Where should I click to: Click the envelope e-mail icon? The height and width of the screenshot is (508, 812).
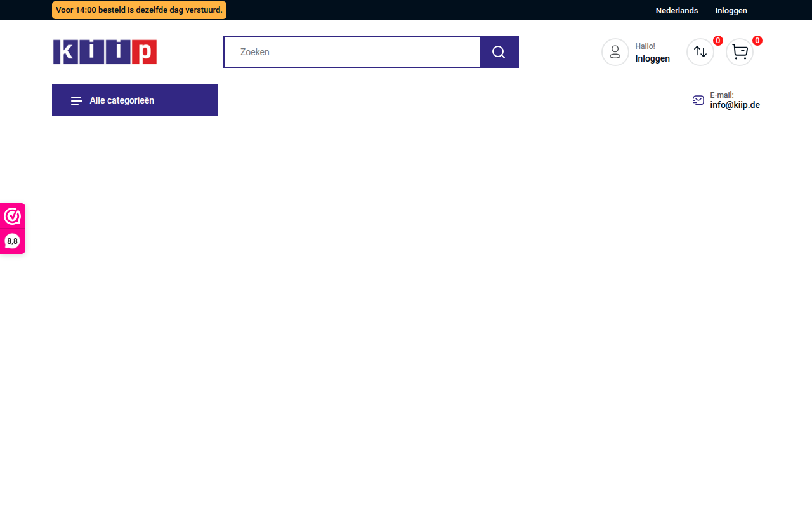(x=698, y=100)
